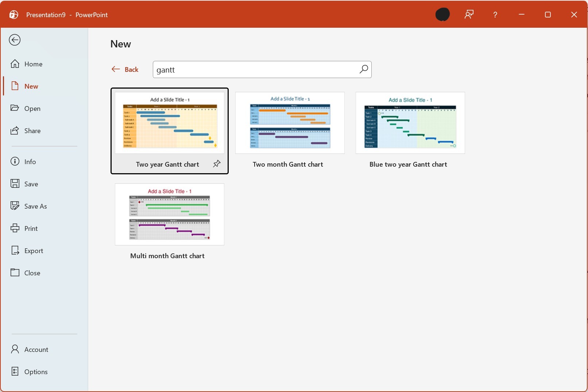Open the Open tab label
The height and width of the screenshot is (392, 588).
click(32, 109)
